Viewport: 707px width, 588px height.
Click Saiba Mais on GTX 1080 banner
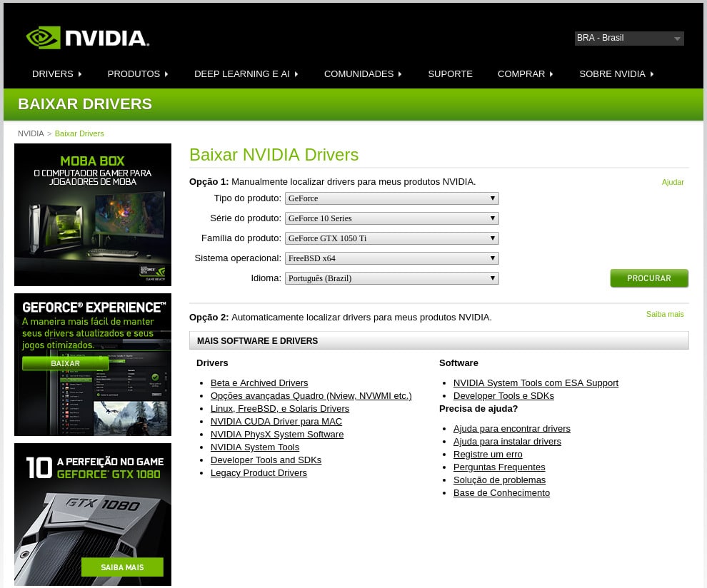pyautogui.click(x=122, y=567)
